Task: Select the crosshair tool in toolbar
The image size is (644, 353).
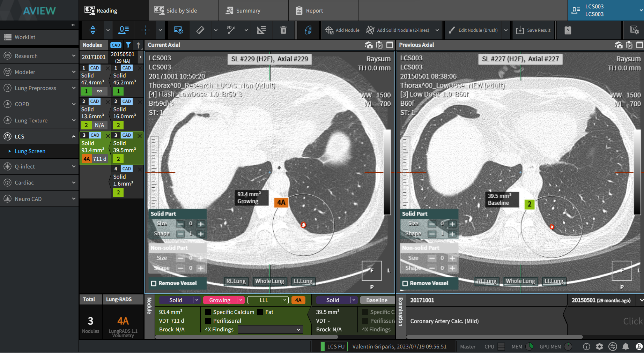Action: click(145, 30)
